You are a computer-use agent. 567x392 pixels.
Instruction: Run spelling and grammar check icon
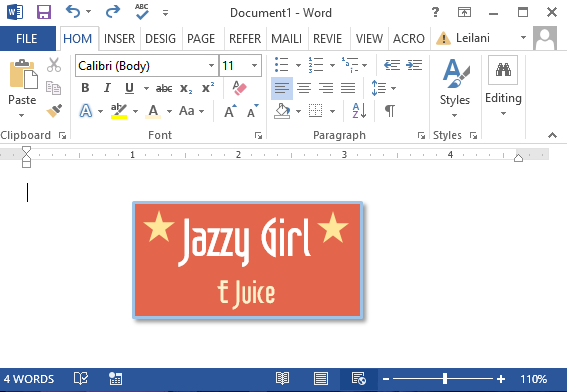[x=142, y=12]
